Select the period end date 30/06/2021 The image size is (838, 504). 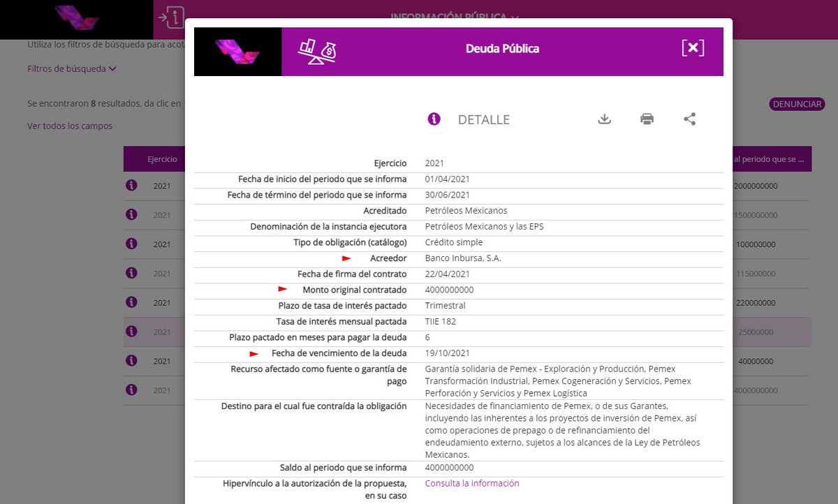point(448,195)
